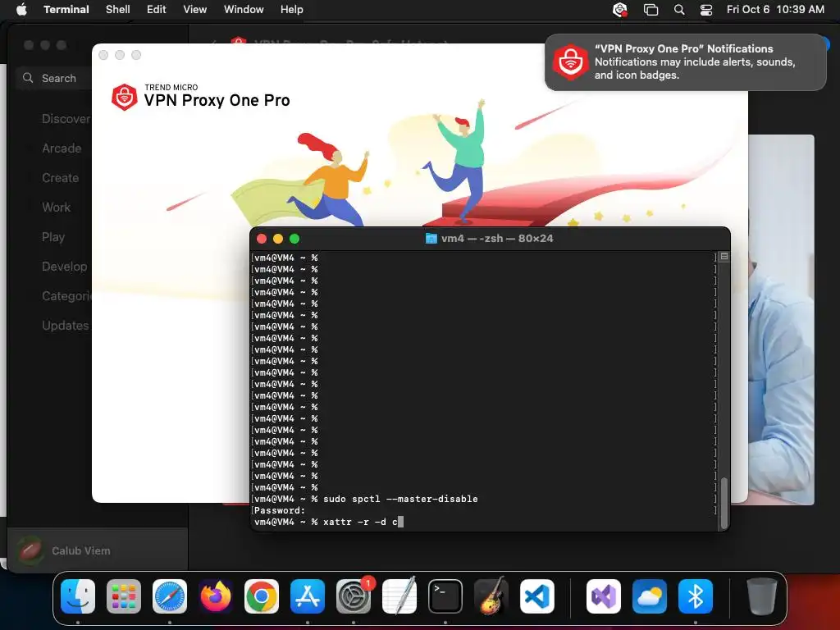Image resolution: width=840 pixels, height=630 pixels.
Task: Click the folder icon in Terminal title bar
Action: (x=431, y=239)
